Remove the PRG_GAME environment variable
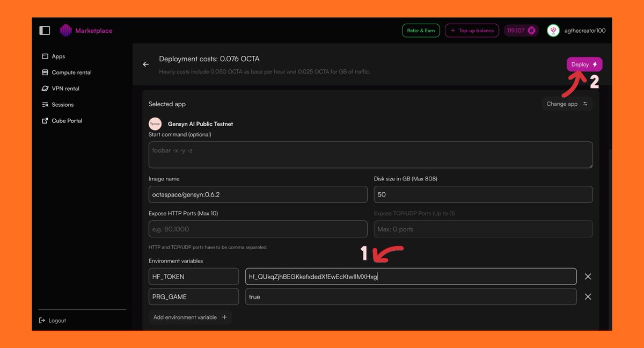The image size is (644, 348). [x=588, y=296]
